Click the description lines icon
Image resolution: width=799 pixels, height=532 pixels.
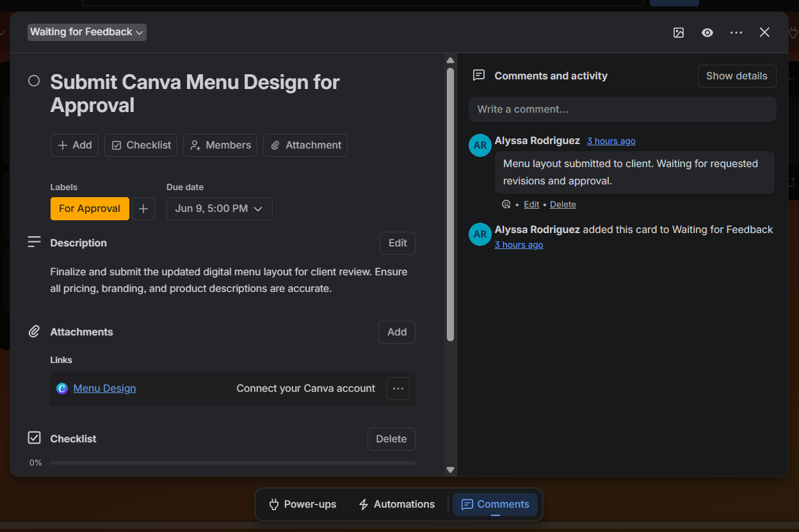pos(34,243)
